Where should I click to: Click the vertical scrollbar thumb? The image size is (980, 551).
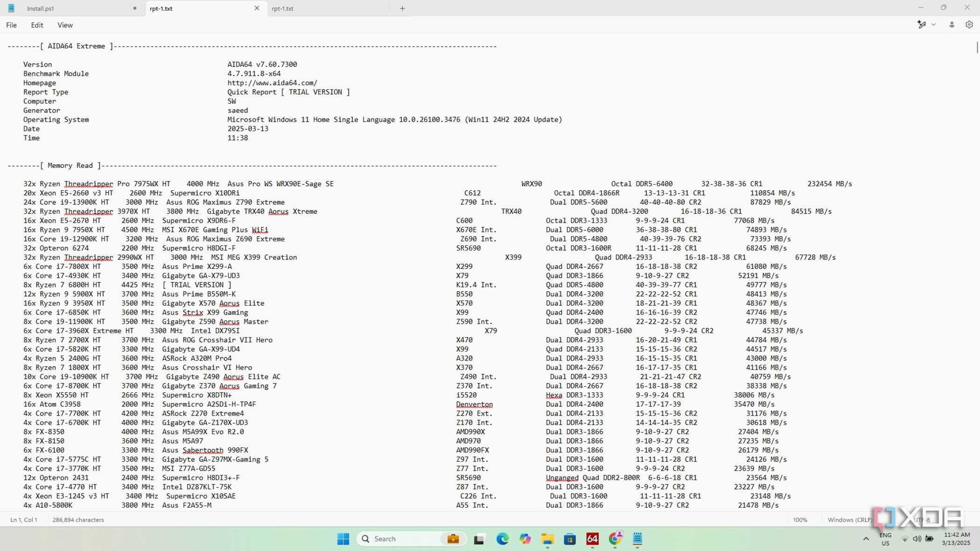point(977,48)
